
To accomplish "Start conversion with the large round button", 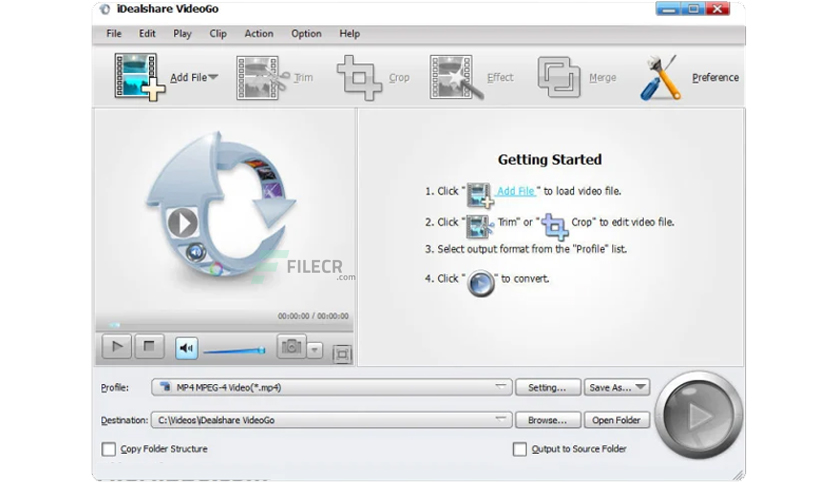I will 698,416.
